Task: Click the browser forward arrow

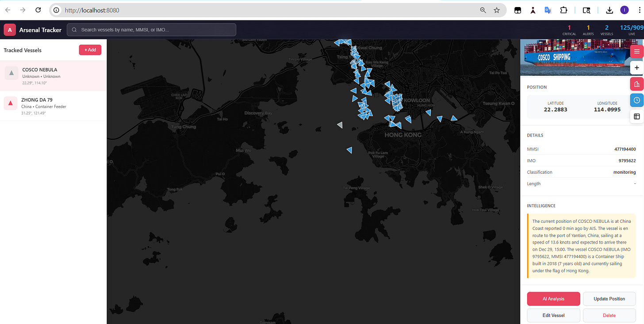Action: (23, 10)
